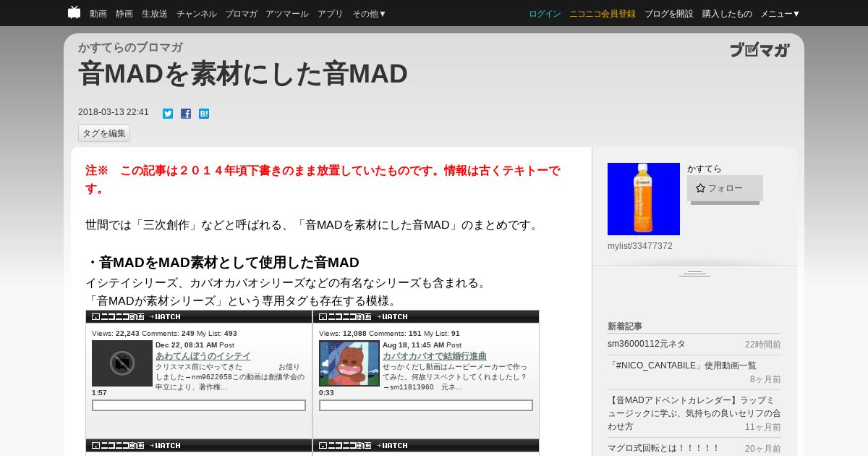The width and height of the screenshot is (868, 456).
Task: Click the 1:57 video duration label
Action: [x=99, y=392]
